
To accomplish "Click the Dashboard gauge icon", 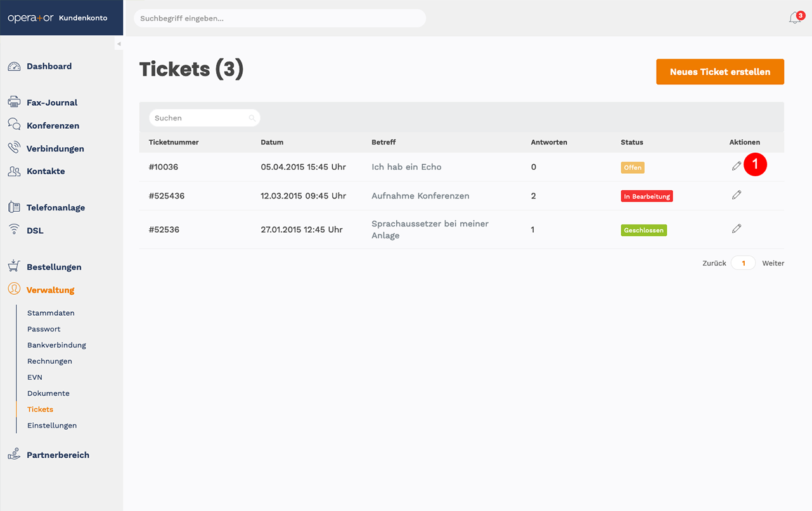I will pyautogui.click(x=14, y=66).
